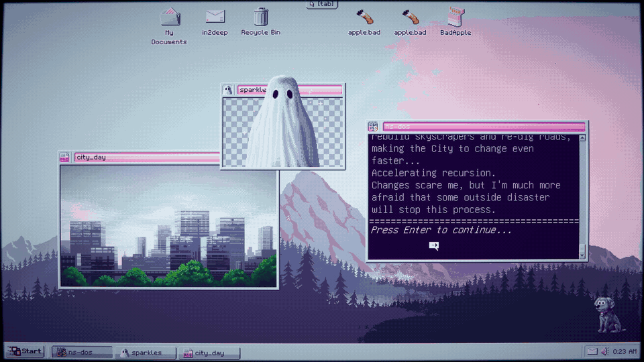This screenshot has height=362, width=644.
Task: Mute sound via the speaker tray icon
Action: click(604, 351)
